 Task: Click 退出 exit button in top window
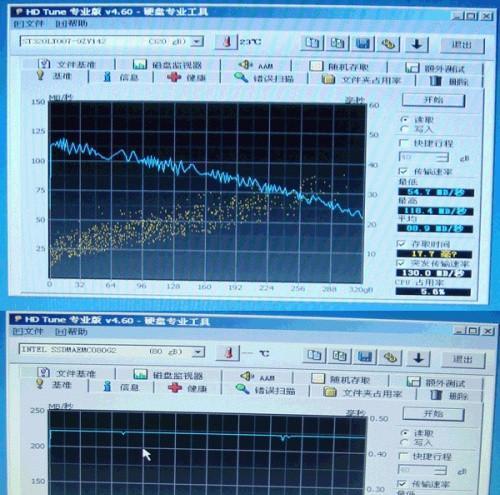click(x=462, y=45)
